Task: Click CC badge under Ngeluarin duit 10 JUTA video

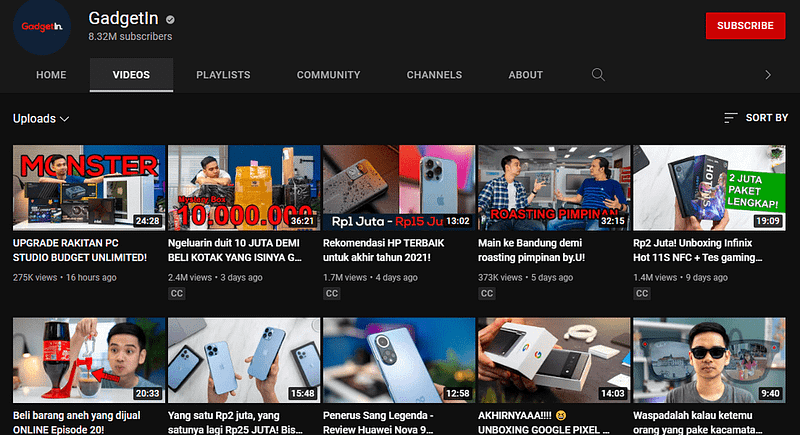Action: coord(177,293)
